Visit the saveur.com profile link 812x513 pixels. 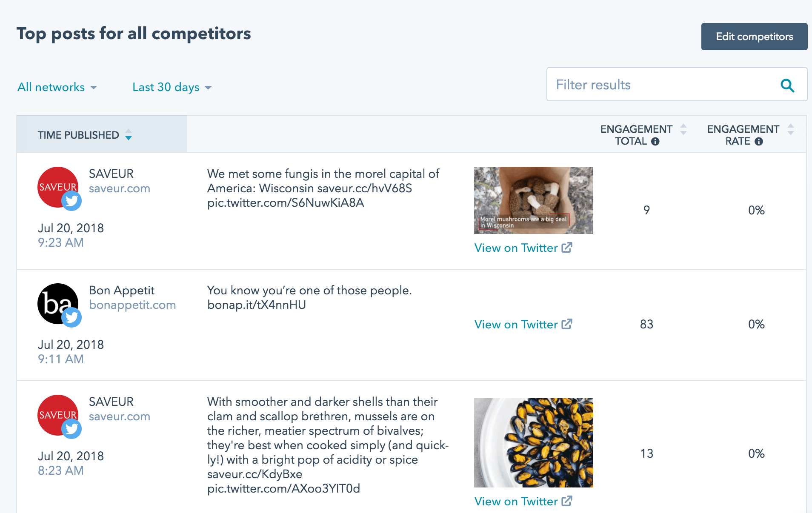coord(120,188)
